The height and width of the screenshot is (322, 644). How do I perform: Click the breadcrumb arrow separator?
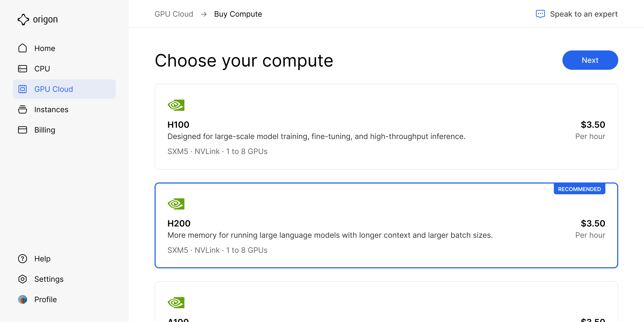(204, 14)
